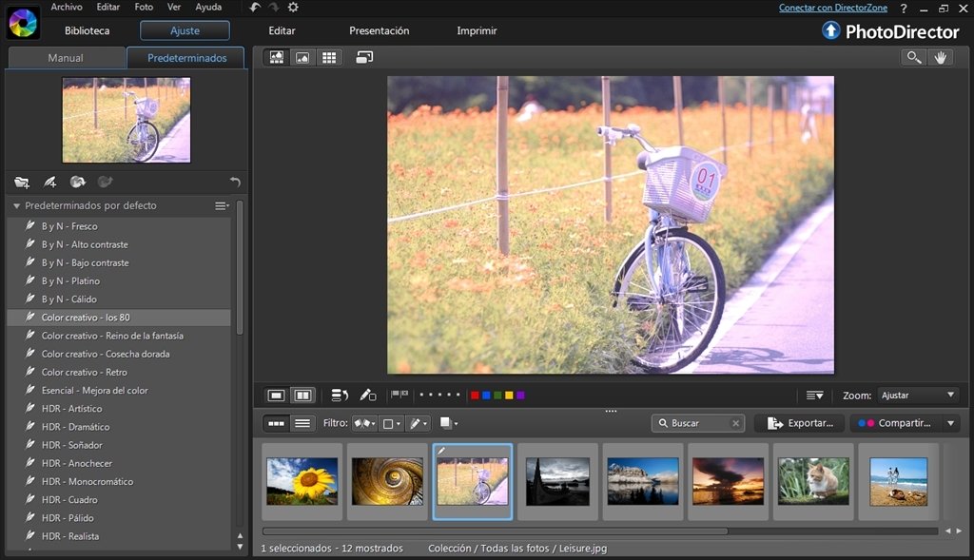
Task: Click the undo arrow icon in title bar
Action: pyautogui.click(x=255, y=7)
